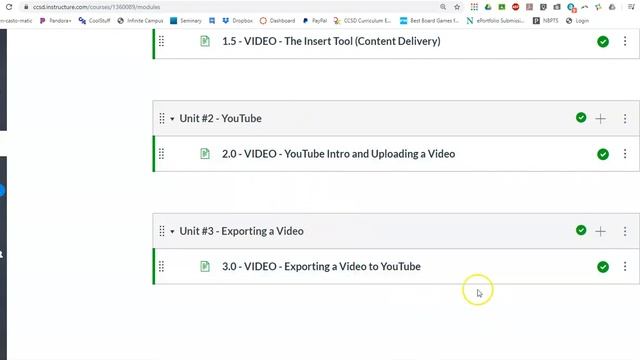Screen dimensions: 640x360
Task: Click the shield-shaped extension icon in toolbar
Action: click(543, 7)
